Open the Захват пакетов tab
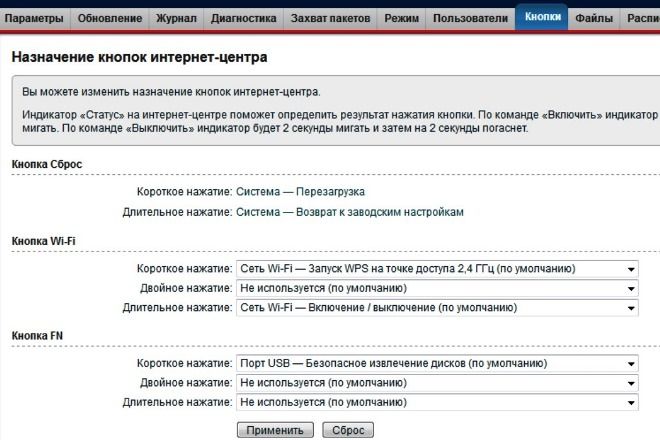 click(x=330, y=19)
